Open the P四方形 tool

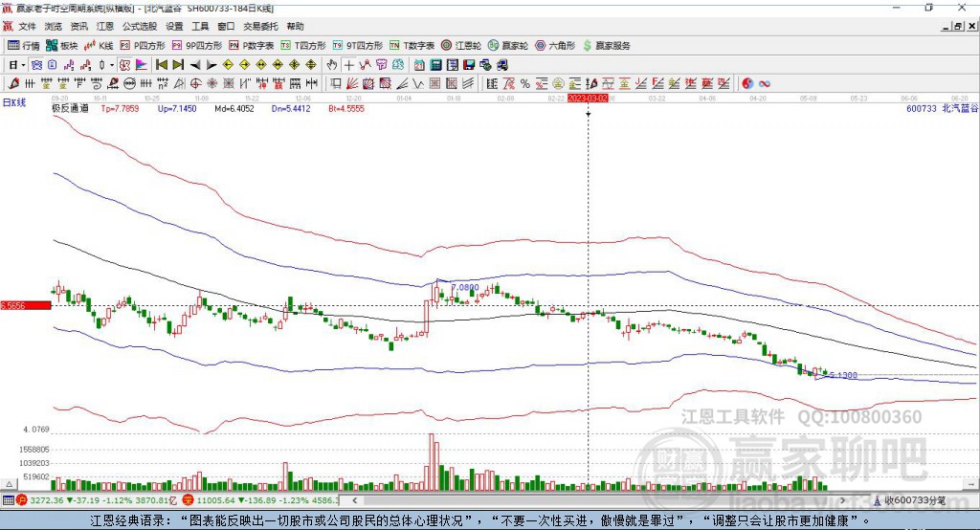click(143, 46)
